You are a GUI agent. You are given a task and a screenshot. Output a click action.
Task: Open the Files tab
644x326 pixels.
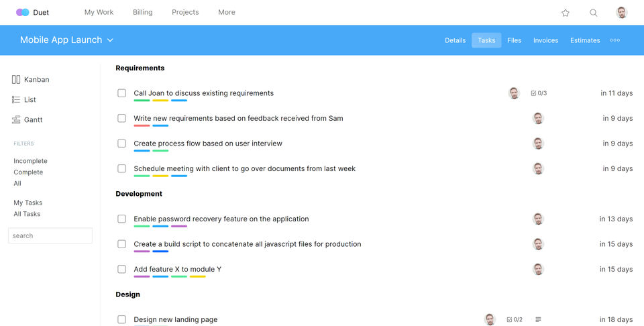tap(515, 40)
